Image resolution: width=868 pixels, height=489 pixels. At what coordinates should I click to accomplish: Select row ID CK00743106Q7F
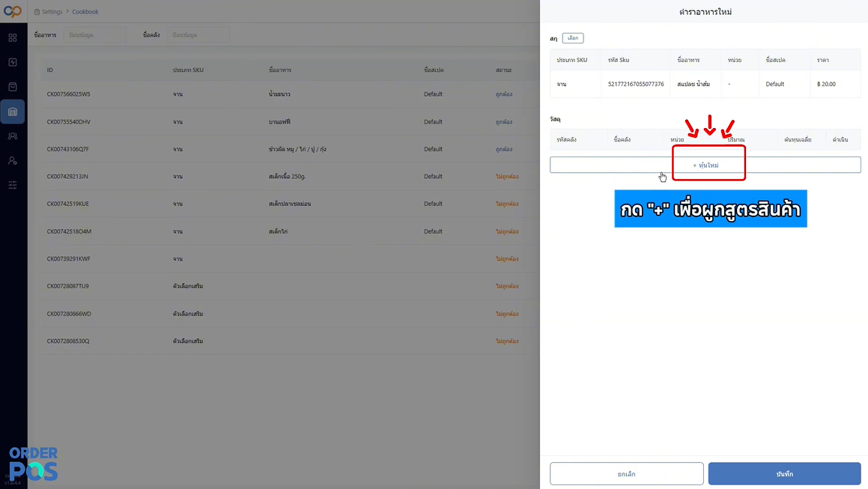[x=67, y=149]
